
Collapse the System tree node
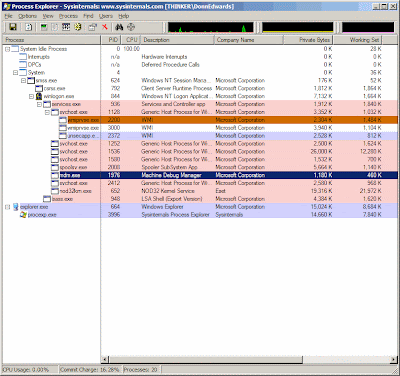(15, 73)
